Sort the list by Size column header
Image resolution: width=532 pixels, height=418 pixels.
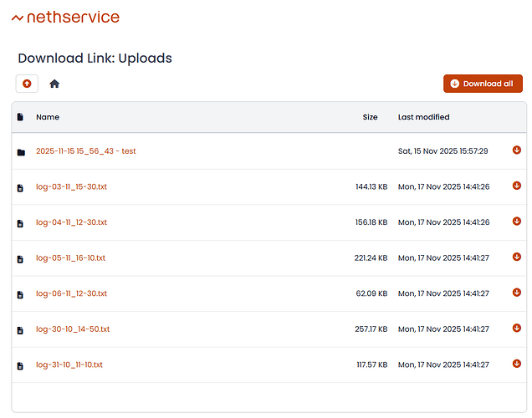pyautogui.click(x=370, y=117)
